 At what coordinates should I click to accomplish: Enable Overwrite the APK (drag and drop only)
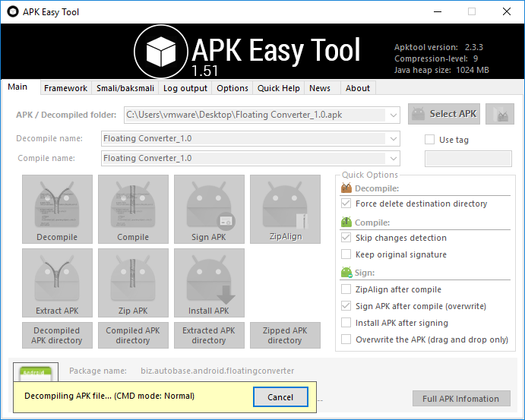coord(346,339)
